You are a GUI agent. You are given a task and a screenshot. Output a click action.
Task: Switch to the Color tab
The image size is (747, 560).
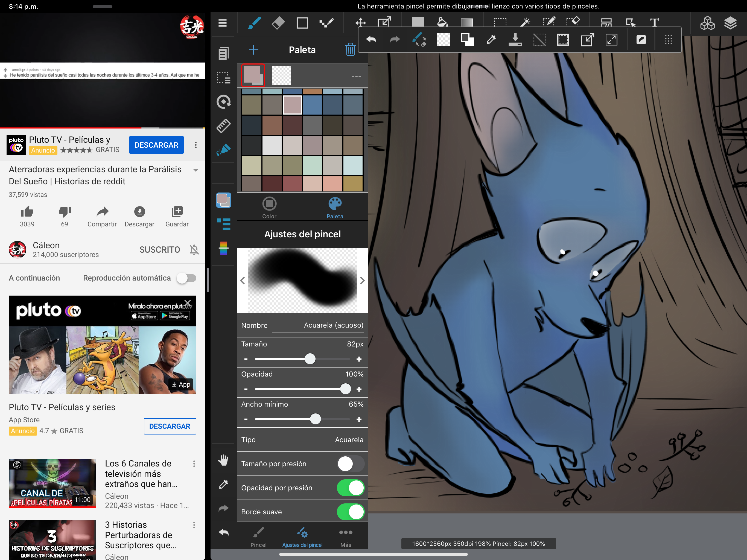[269, 208]
